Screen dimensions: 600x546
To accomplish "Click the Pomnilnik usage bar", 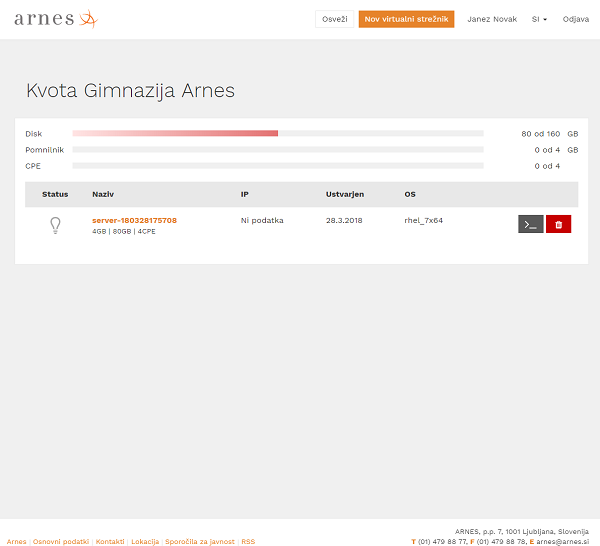I will click(x=278, y=150).
